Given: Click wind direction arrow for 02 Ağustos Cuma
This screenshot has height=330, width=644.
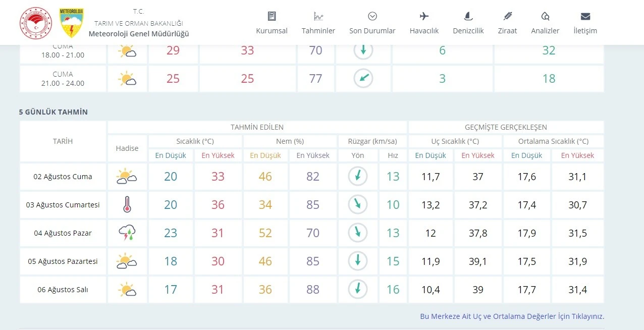Looking at the screenshot, I should point(358,176).
